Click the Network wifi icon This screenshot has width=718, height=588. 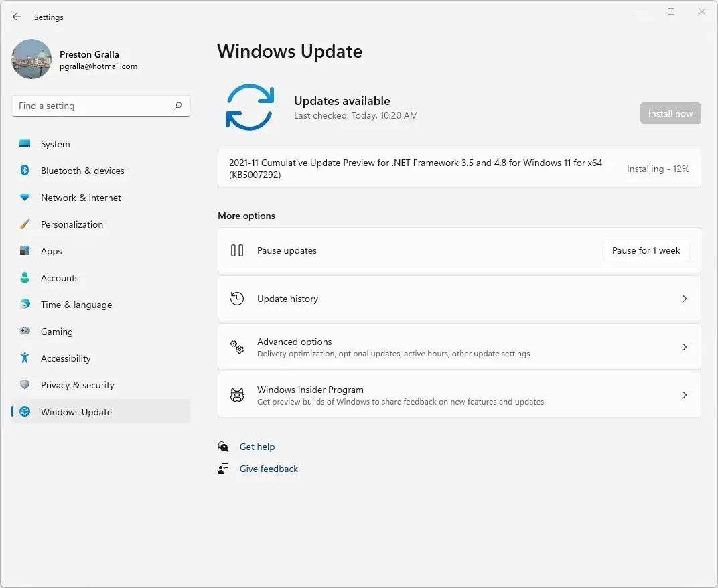pyautogui.click(x=25, y=198)
